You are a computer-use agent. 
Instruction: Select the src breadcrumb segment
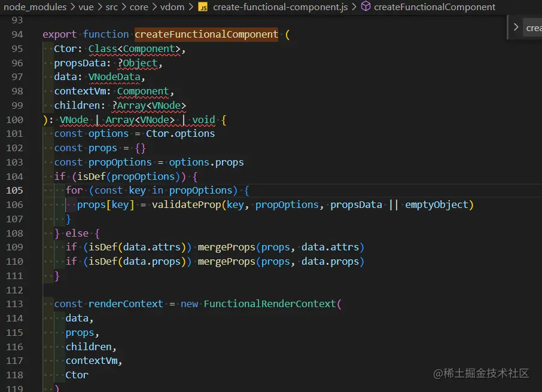point(112,7)
